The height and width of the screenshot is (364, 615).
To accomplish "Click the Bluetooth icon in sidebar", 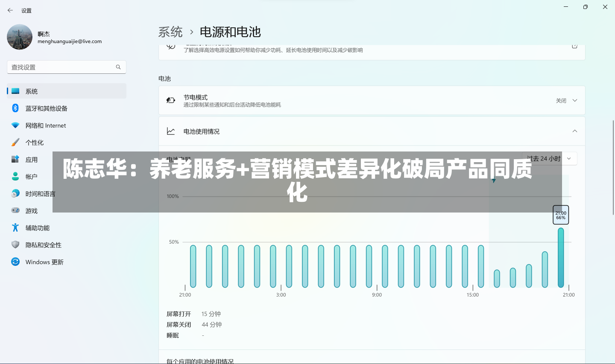I will pyautogui.click(x=15, y=108).
